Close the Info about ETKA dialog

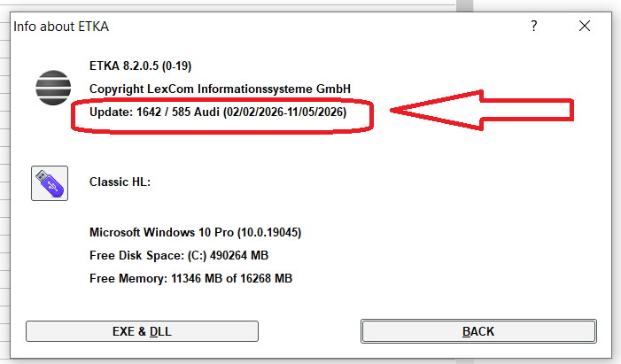(585, 27)
